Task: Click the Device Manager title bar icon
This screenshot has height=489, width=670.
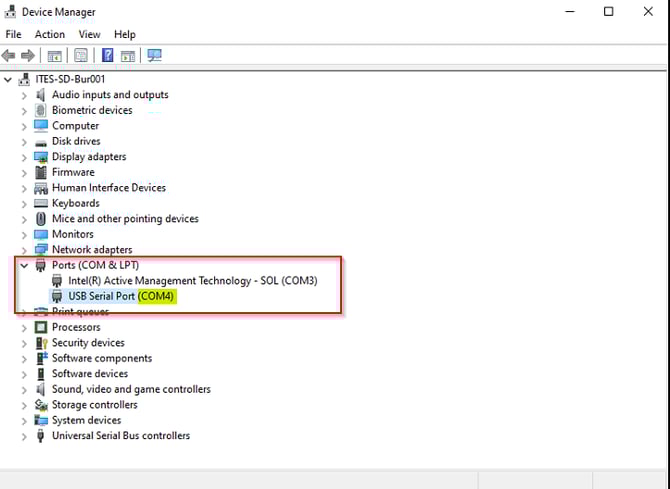Action: tap(10, 12)
